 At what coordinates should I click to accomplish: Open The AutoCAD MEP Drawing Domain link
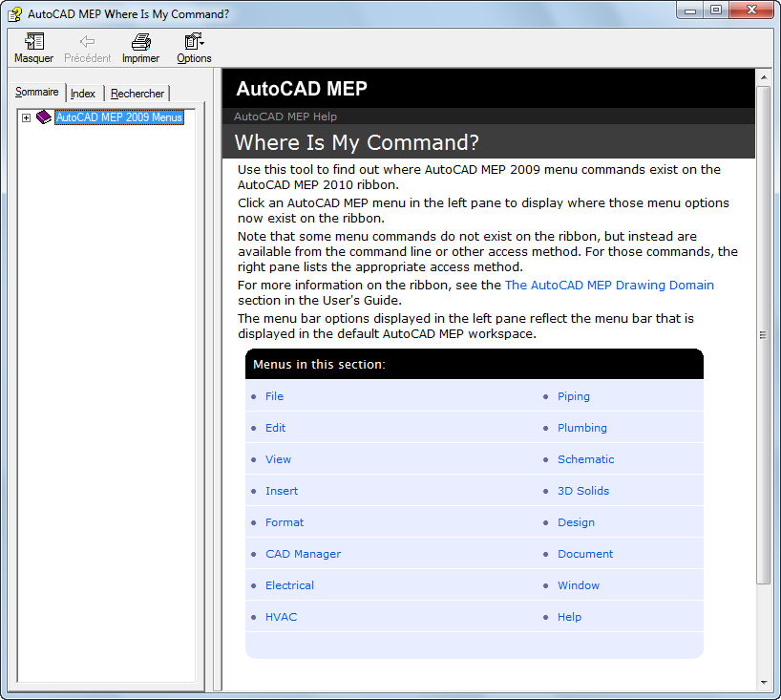(609, 285)
